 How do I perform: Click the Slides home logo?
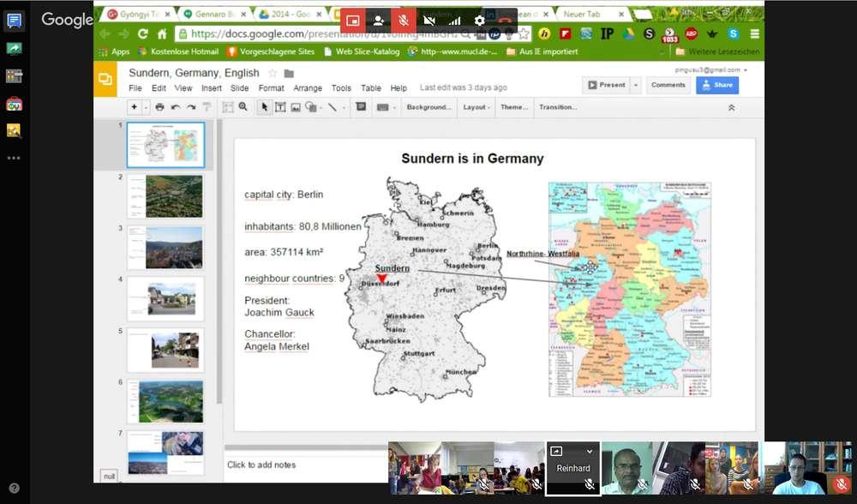pyautogui.click(x=105, y=80)
